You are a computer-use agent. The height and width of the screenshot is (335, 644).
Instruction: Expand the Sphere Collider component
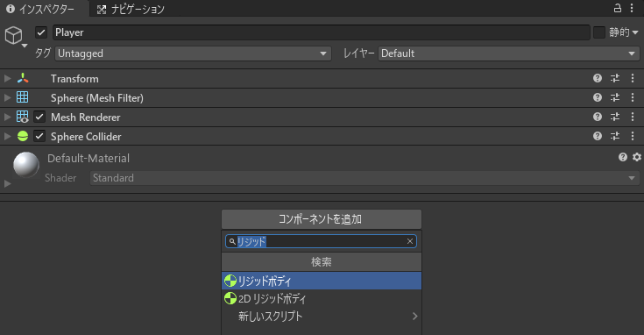(x=7, y=136)
